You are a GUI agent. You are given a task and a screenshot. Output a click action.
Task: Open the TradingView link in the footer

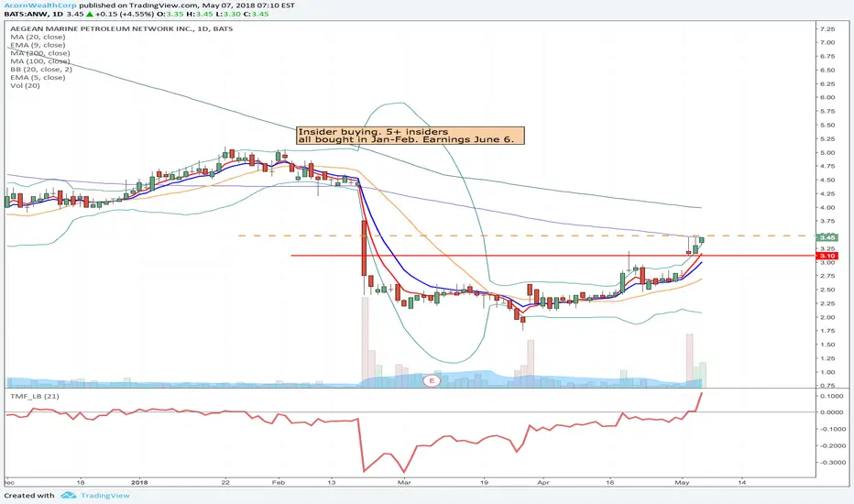[x=105, y=495]
